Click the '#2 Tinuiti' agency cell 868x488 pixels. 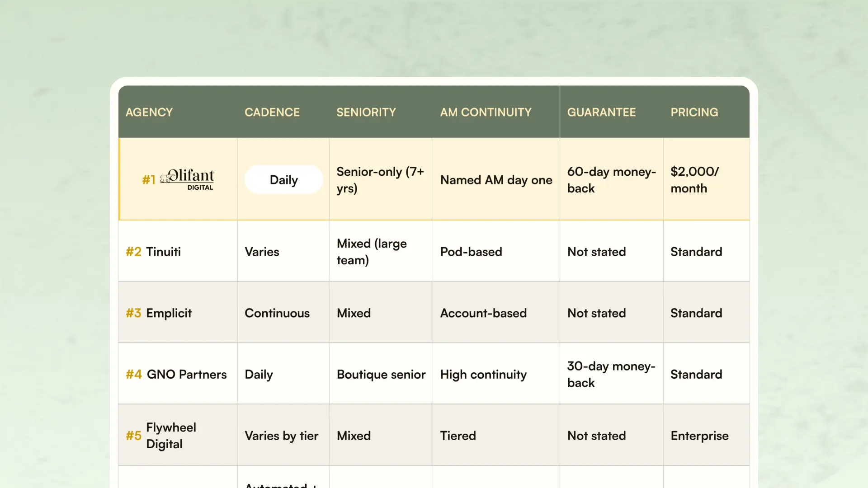point(178,251)
